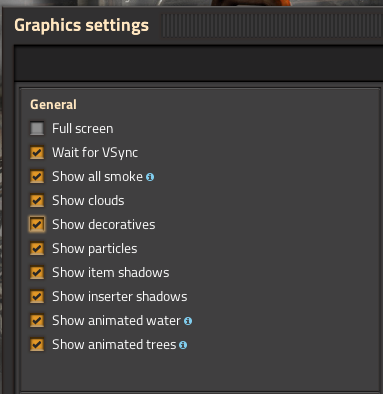Click the Show decoratives label text
Screen dimensions: 383x394
[x=104, y=225]
